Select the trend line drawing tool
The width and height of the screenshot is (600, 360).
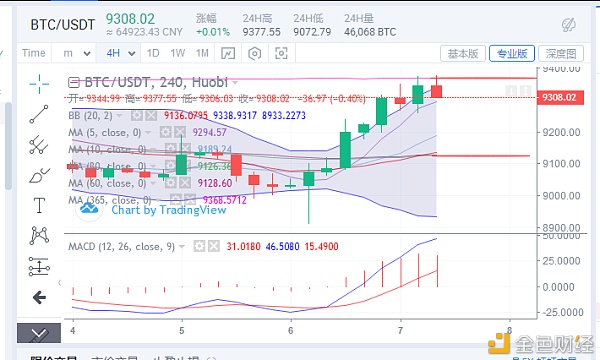tap(39, 114)
